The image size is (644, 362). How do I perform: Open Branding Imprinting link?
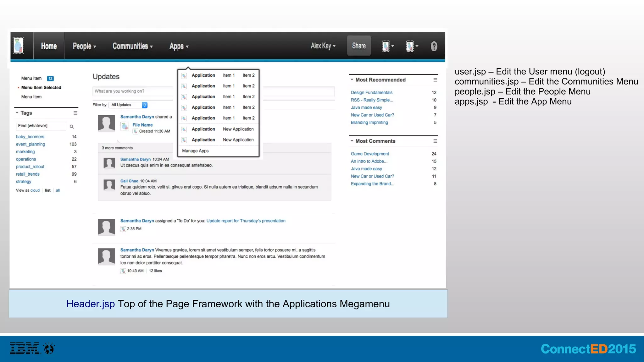click(369, 123)
